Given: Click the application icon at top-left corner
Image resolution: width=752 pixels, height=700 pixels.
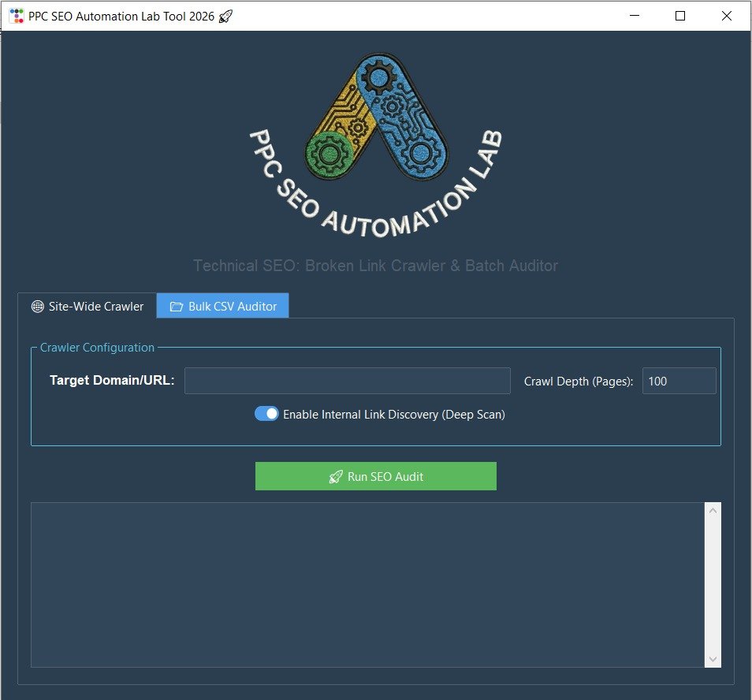Looking at the screenshot, I should [x=16, y=15].
